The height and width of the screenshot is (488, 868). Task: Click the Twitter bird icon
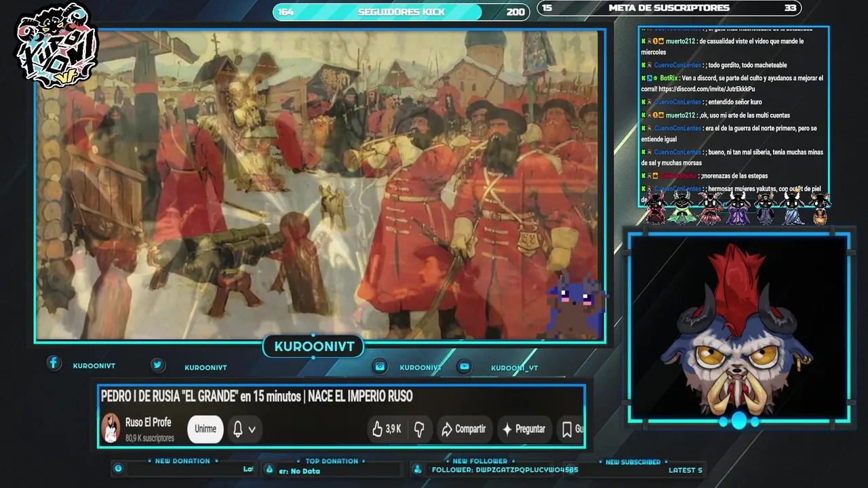(x=157, y=365)
